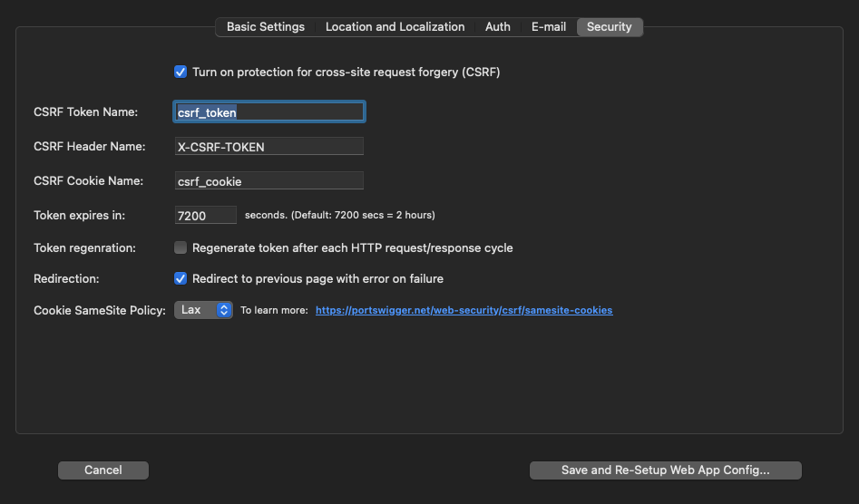Switch to the Basic Settings tab
Viewport: 859px width, 504px height.
pyautogui.click(x=265, y=27)
